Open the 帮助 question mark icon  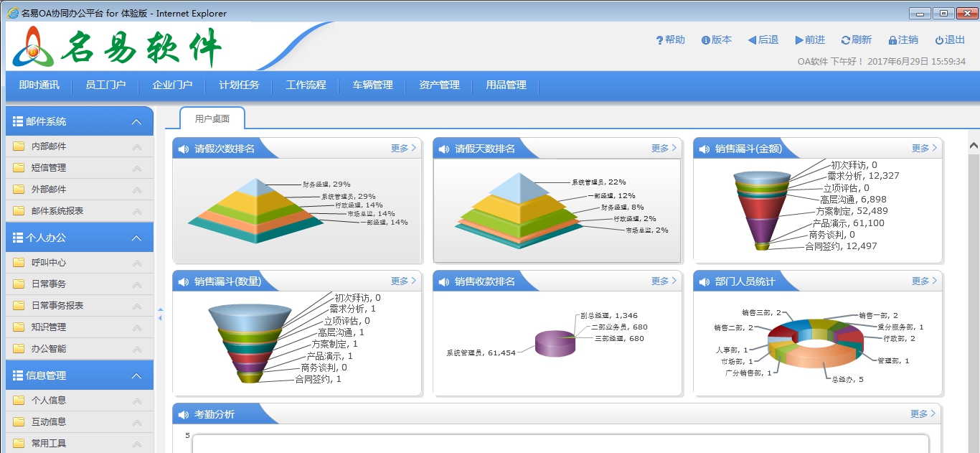point(660,40)
